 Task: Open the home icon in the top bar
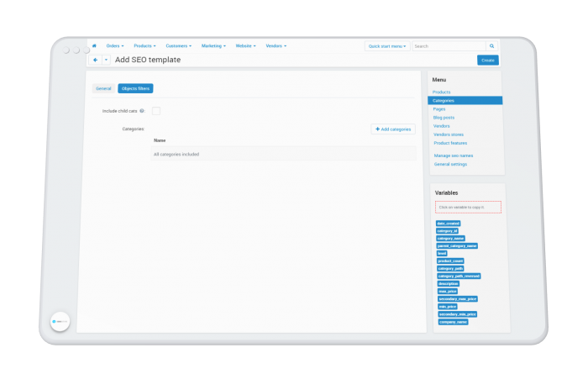pos(94,45)
